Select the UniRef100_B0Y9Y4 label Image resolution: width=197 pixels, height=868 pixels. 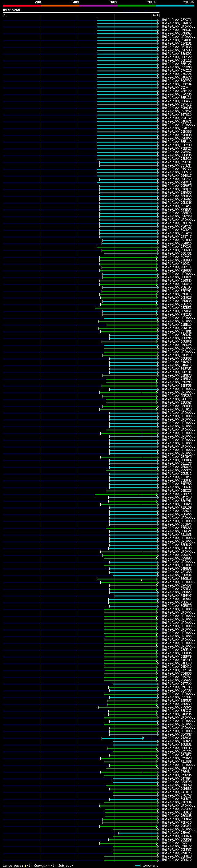tap(176, 257)
